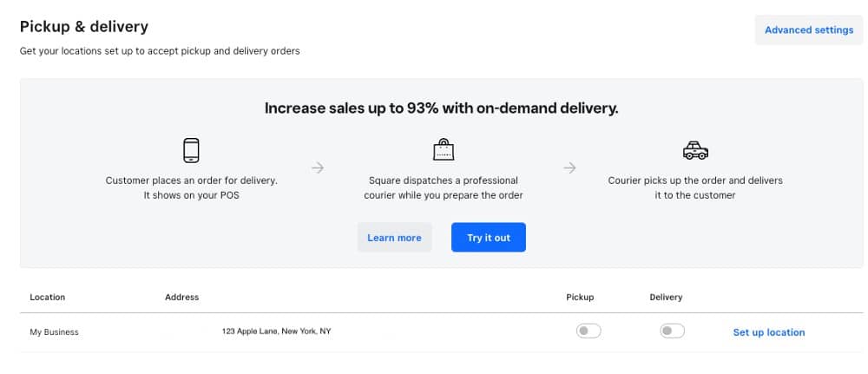This screenshot has height=374, width=868.
Task: Click the Pickup column header
Action: pos(580,297)
